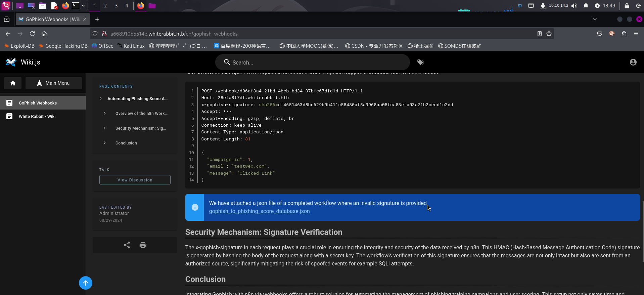644x295 pixels.
Task: Open the list all tabs dropdown
Action: click(595, 19)
